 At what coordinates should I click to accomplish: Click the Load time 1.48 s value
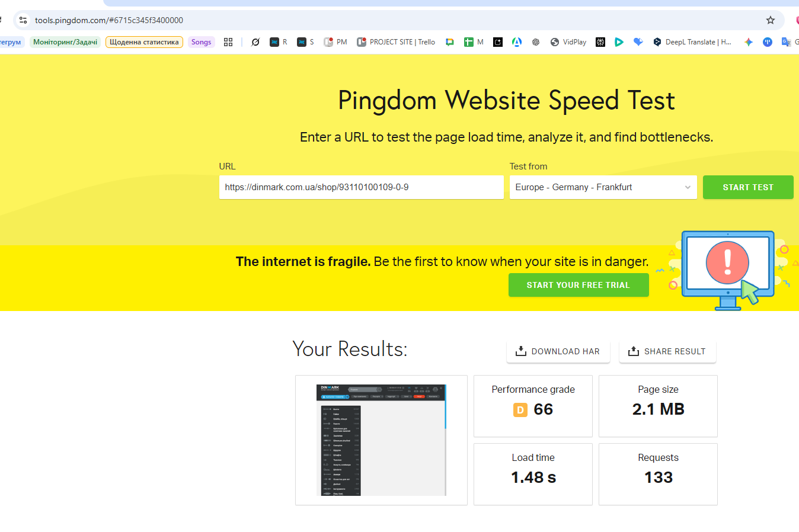coord(533,477)
